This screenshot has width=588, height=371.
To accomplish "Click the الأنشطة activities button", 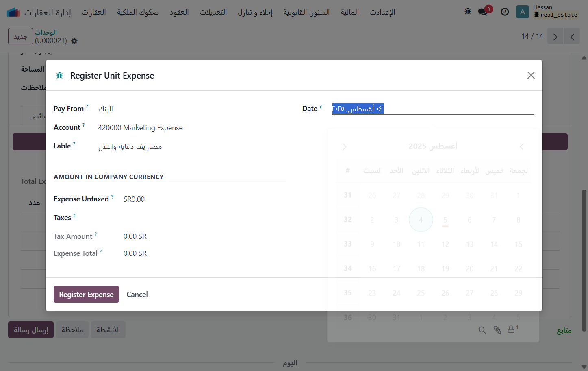I will pos(108,330).
